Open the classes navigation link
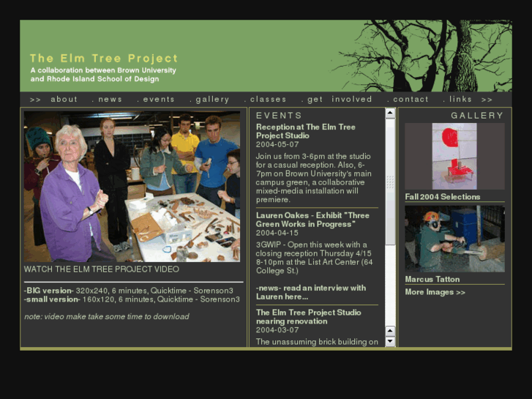This screenshot has width=532, height=399. [268, 99]
